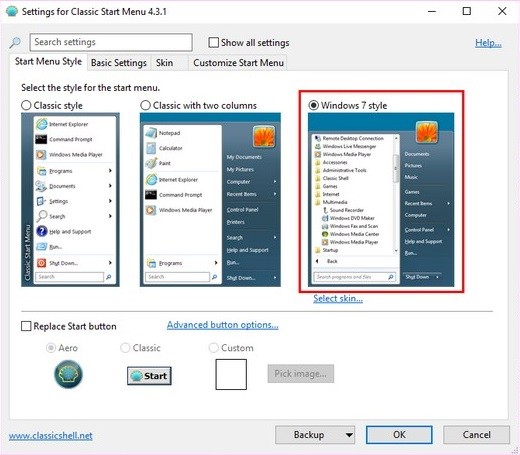
Task: Minimize the settings window
Action: click(432, 11)
